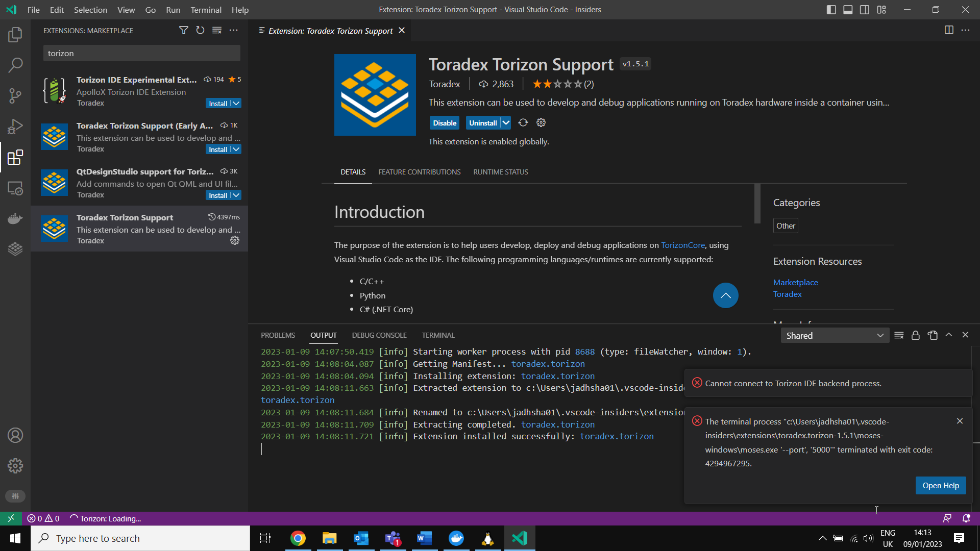Open the Run and Debug view
Image resolution: width=980 pixels, height=551 pixels.
pos(15,127)
